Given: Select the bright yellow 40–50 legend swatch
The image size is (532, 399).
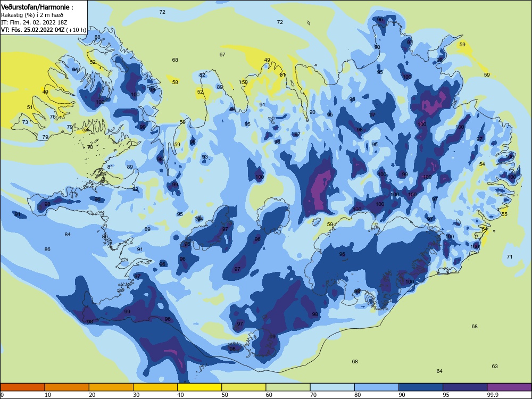Looking at the screenshot, I should 199,387.
